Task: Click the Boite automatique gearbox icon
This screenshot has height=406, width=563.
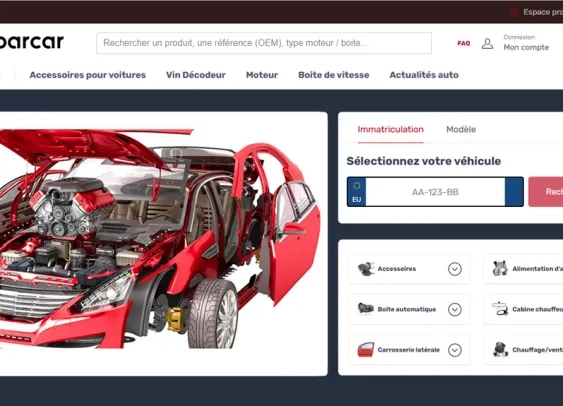Action: click(x=366, y=309)
